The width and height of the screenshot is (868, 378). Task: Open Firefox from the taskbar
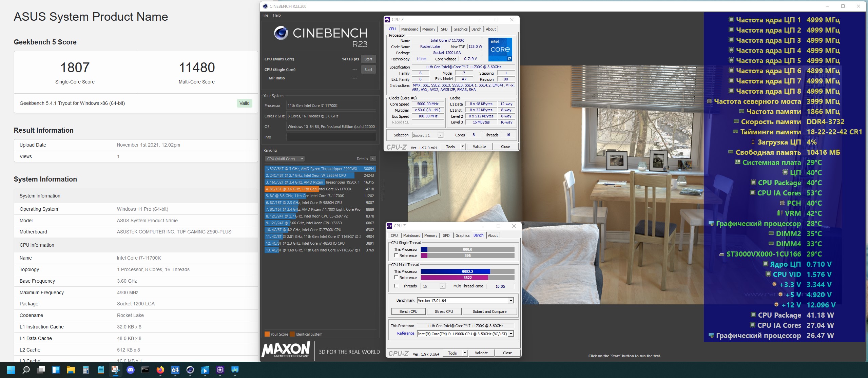(160, 370)
